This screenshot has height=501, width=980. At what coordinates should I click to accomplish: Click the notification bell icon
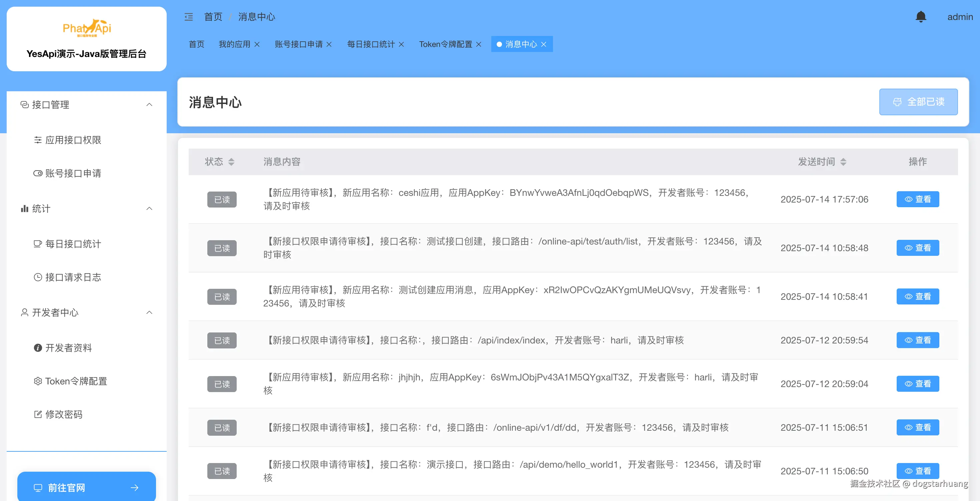921,17
